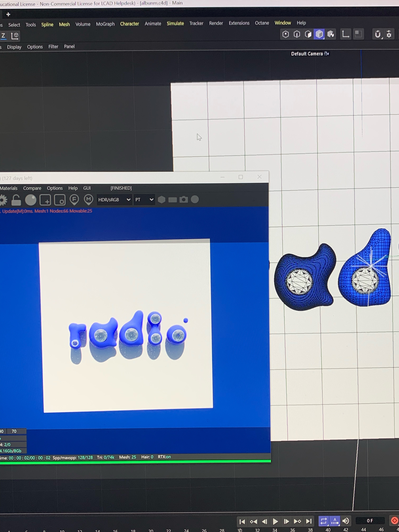Switch to Polygons mode
Screen dimensions: 399x532
[x=308, y=34]
